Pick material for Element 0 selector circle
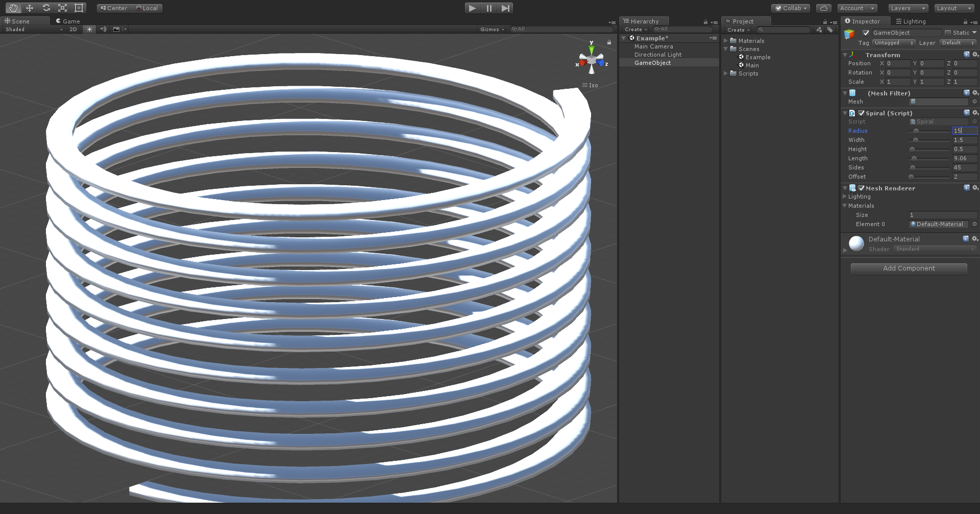Viewport: 980px width, 514px height. tap(974, 224)
